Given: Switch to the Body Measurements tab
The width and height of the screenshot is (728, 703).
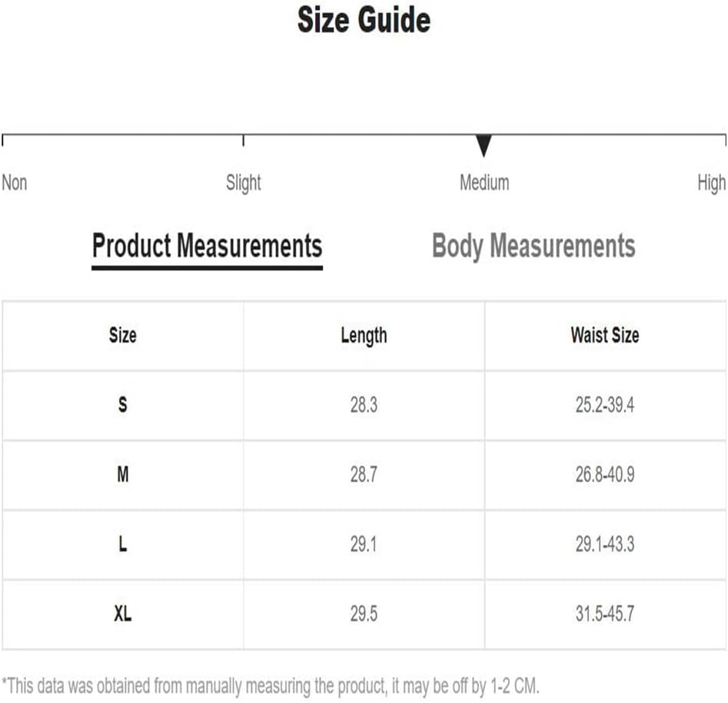Looking at the screenshot, I should [534, 246].
